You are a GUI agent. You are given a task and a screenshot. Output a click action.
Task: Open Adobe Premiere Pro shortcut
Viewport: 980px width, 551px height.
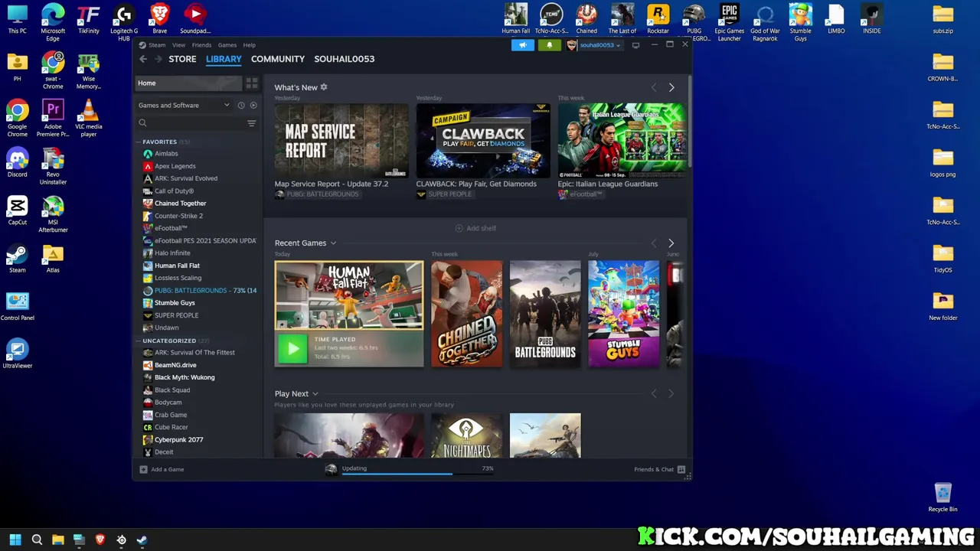tap(53, 119)
